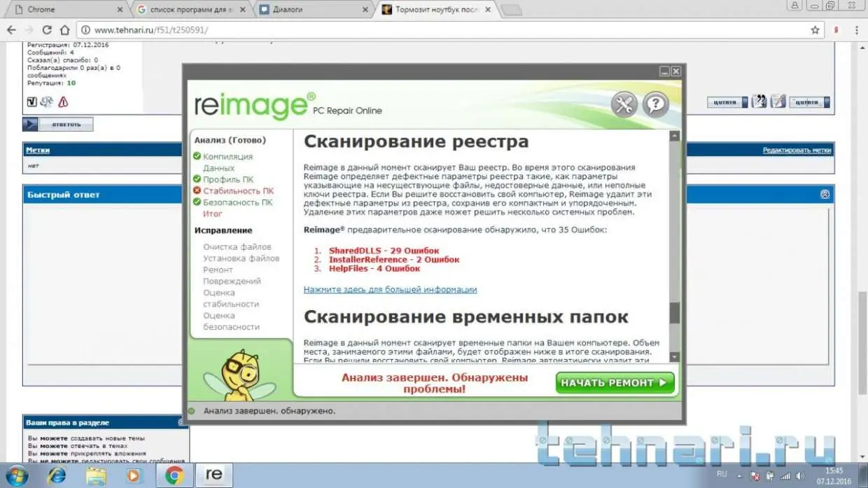
Task: Click InstallerReference - 2 Ошибок entry
Action: 394,260
